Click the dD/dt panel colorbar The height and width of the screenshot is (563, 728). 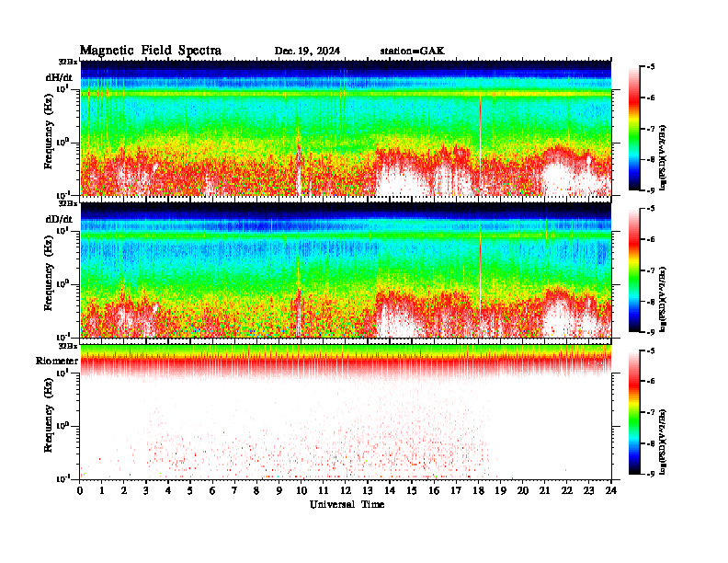[634, 270]
